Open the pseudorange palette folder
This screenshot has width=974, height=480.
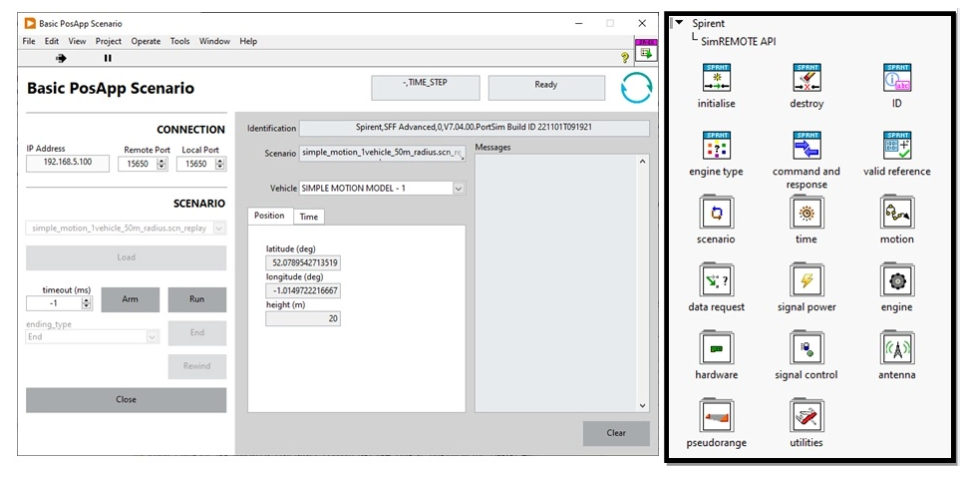[x=716, y=415]
